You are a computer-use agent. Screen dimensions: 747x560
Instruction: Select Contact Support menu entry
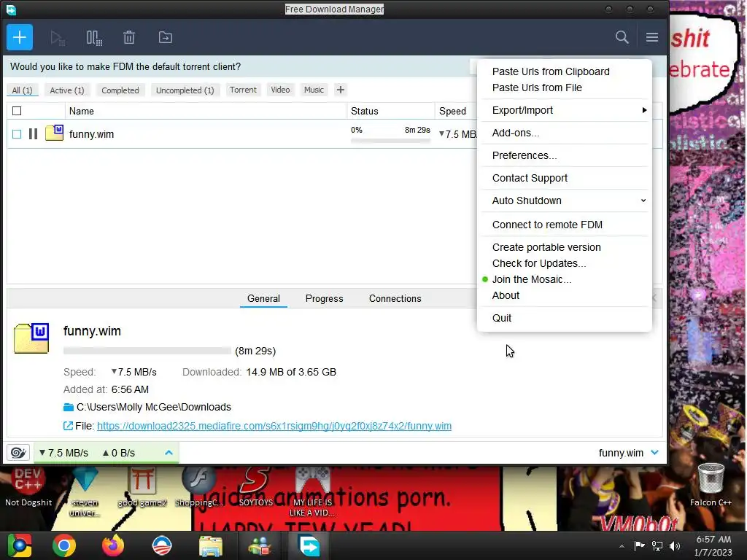click(530, 178)
